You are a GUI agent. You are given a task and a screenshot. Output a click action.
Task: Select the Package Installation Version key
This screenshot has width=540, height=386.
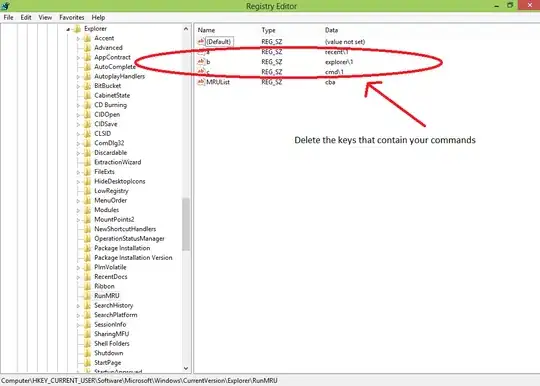[133, 258]
